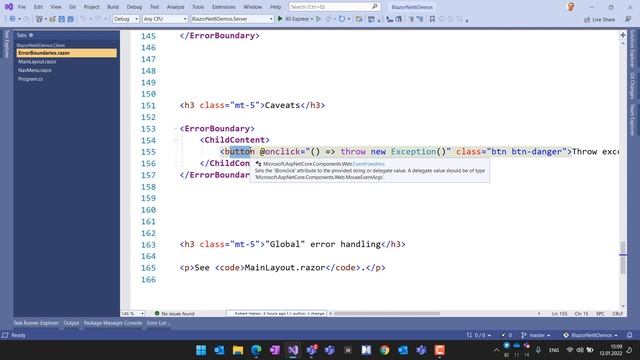Show hidden tray icons chevron

click(496, 350)
